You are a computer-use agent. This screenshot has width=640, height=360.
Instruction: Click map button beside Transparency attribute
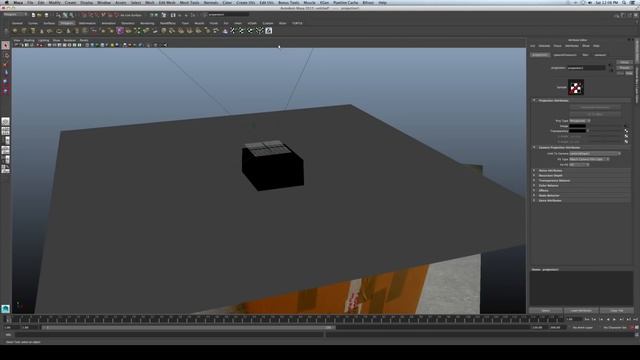[626, 131]
